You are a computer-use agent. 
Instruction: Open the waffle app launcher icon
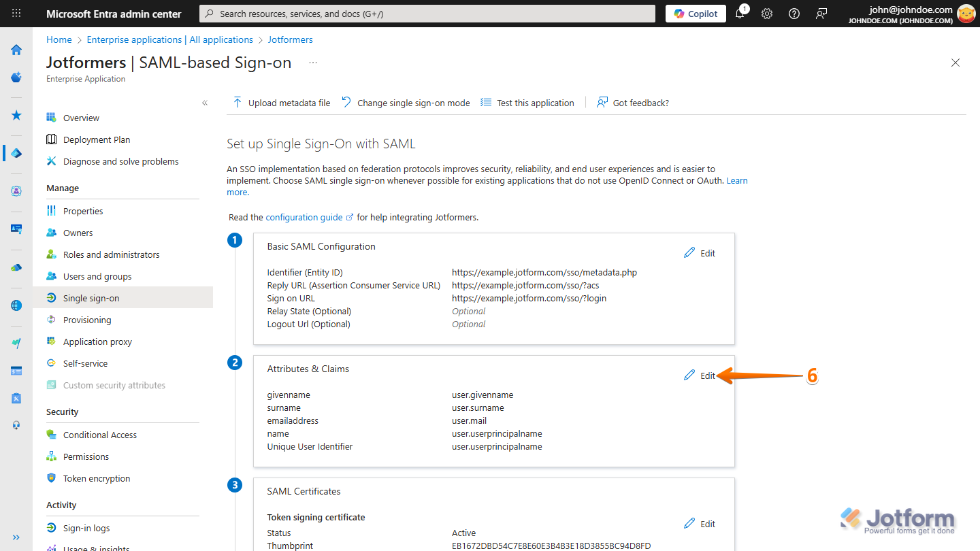16,14
